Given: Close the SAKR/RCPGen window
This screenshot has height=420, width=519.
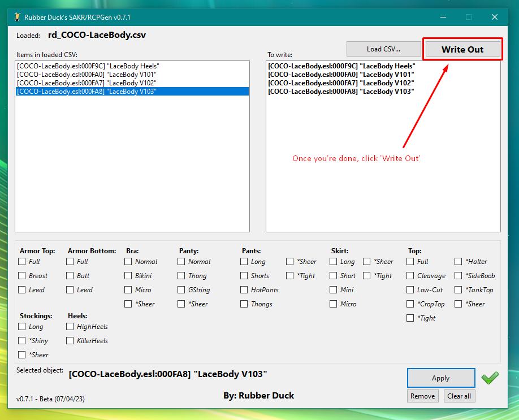Looking at the screenshot, I should [495, 17].
